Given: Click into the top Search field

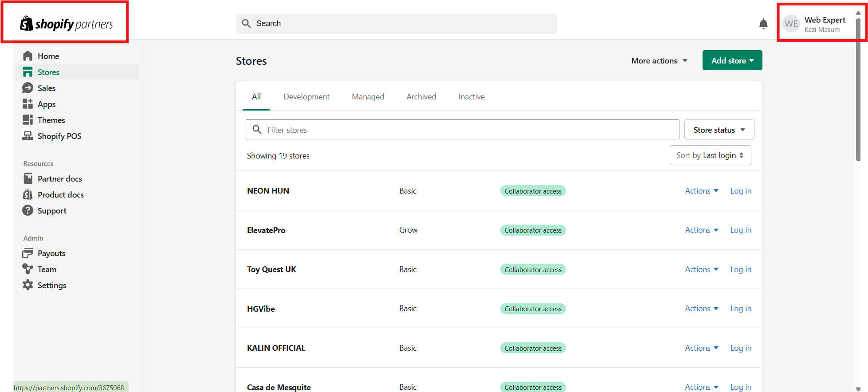Looking at the screenshot, I should pos(397,24).
